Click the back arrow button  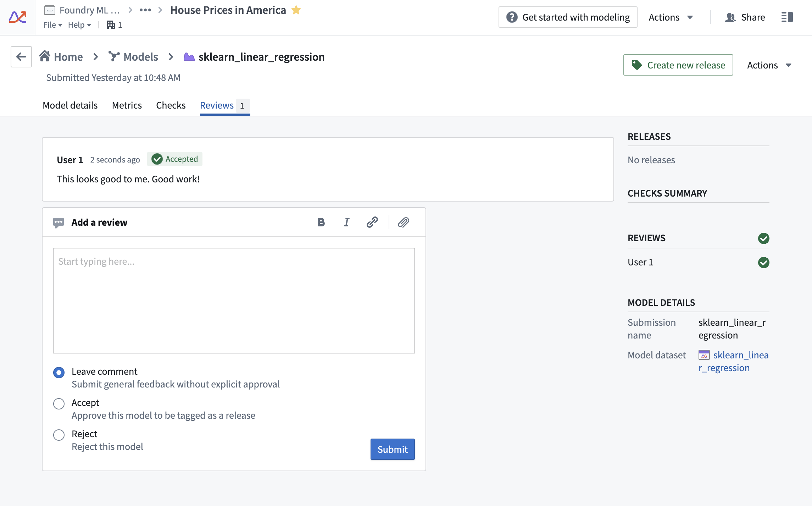(x=21, y=57)
